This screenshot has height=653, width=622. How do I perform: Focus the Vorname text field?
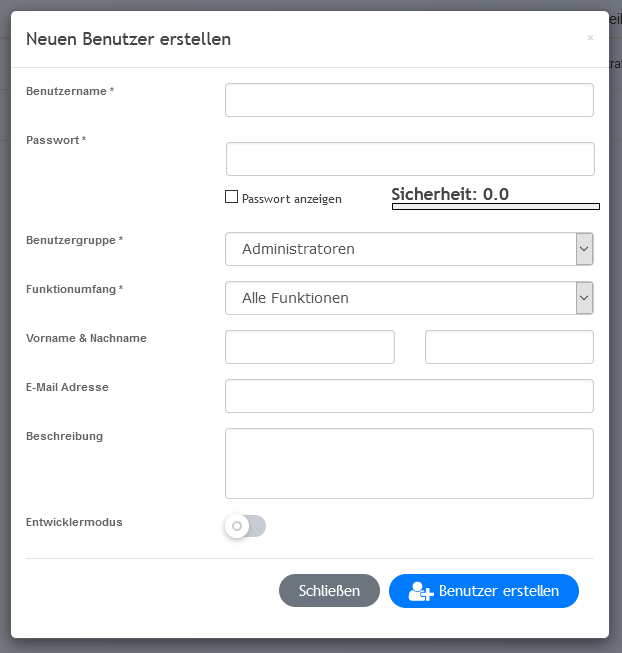(310, 347)
